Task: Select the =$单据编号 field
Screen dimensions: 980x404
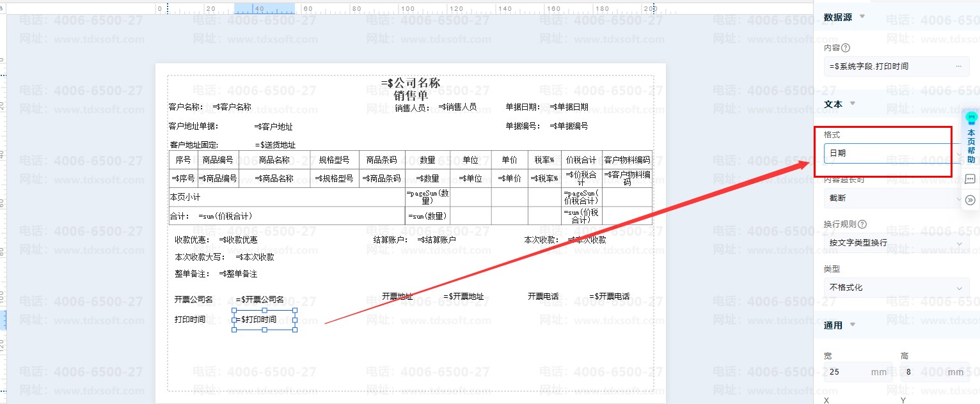Action: (569, 126)
